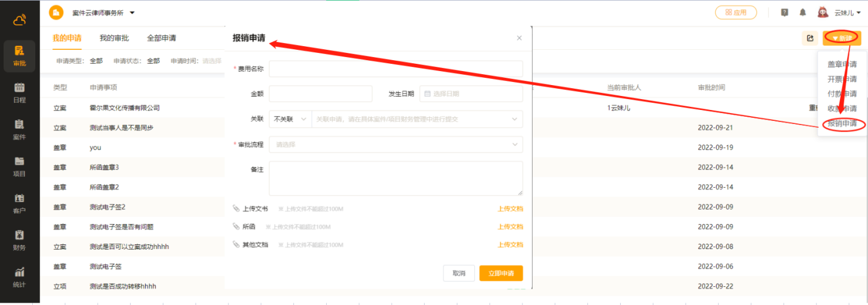Click the notification bell icon
Viewport: 868px width, 305px height.
[802, 13]
